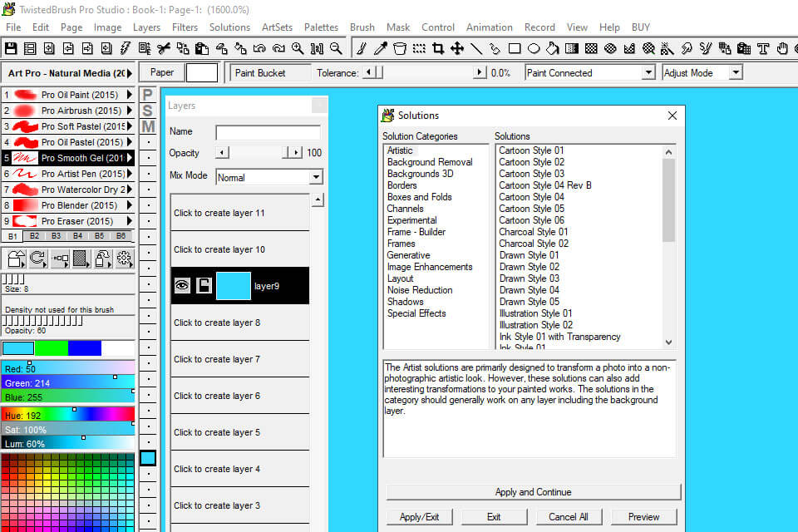This screenshot has height=532, width=798.
Task: Click the Preview button
Action: pos(643,517)
